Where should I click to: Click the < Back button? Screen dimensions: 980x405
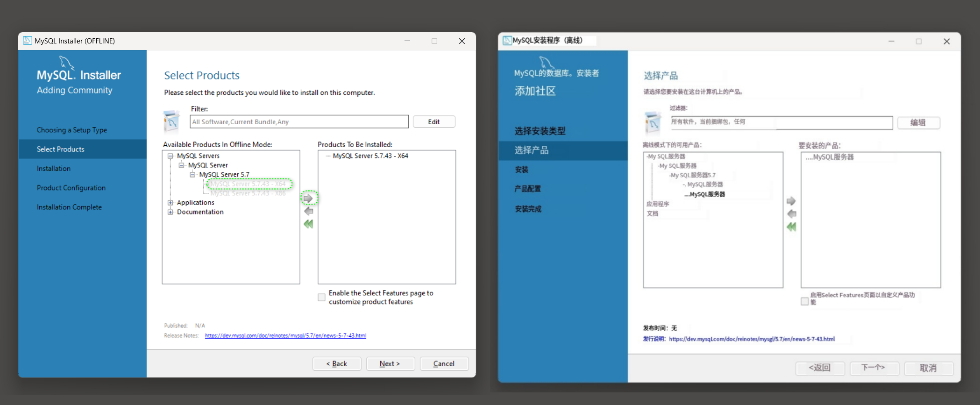pyautogui.click(x=337, y=363)
